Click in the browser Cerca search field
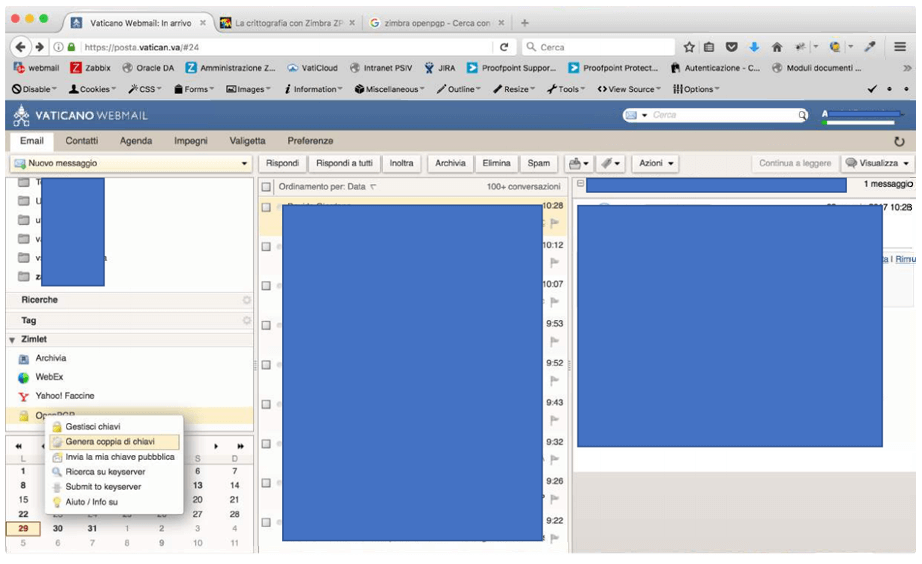 tap(599, 47)
